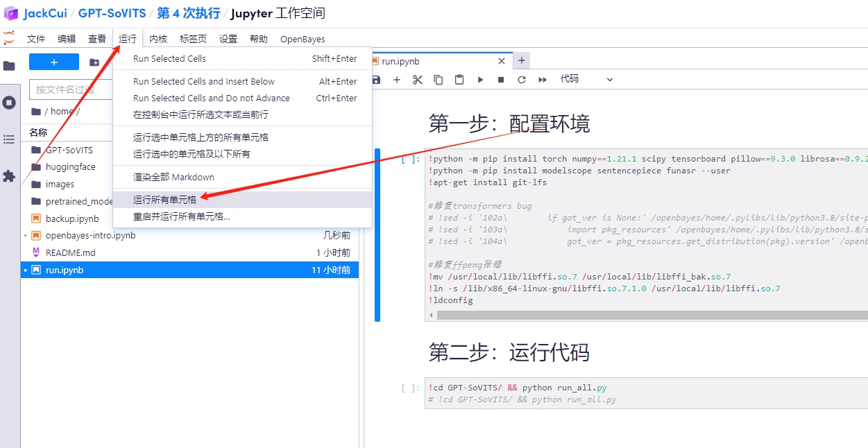Open the 内核 menu
Screen dimensions: 868x448
point(158,39)
